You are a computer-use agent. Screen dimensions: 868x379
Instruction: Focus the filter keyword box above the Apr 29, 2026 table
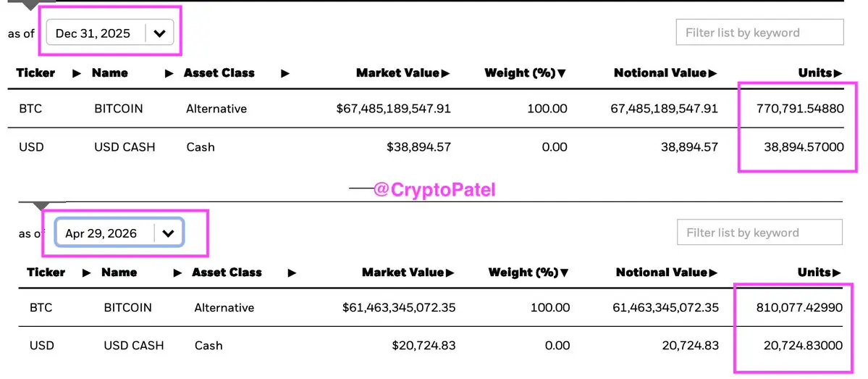tap(759, 233)
